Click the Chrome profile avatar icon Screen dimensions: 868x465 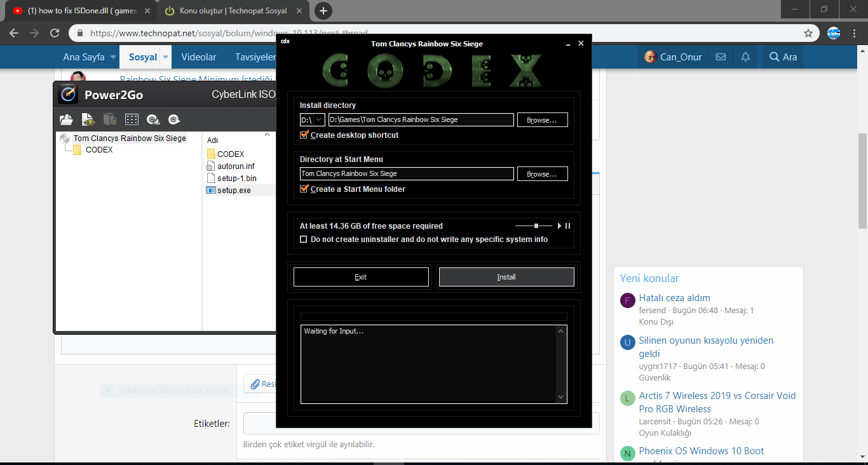tap(834, 33)
